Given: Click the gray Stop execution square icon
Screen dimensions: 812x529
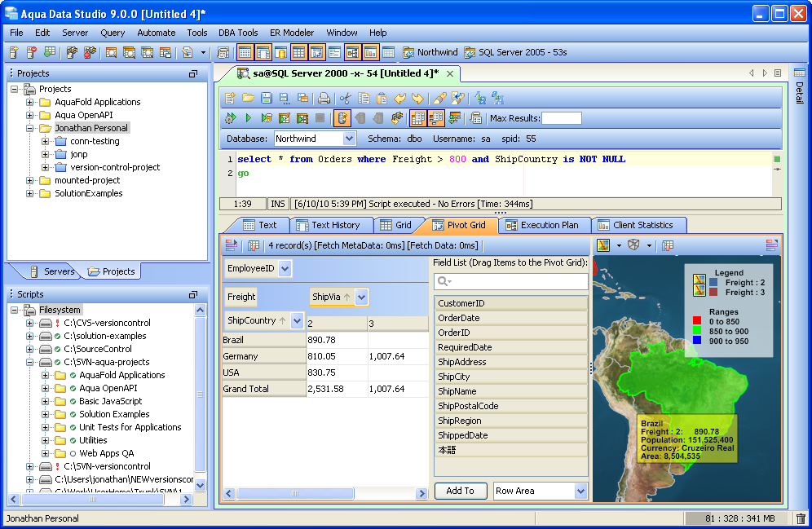Looking at the screenshot, I should [320, 118].
